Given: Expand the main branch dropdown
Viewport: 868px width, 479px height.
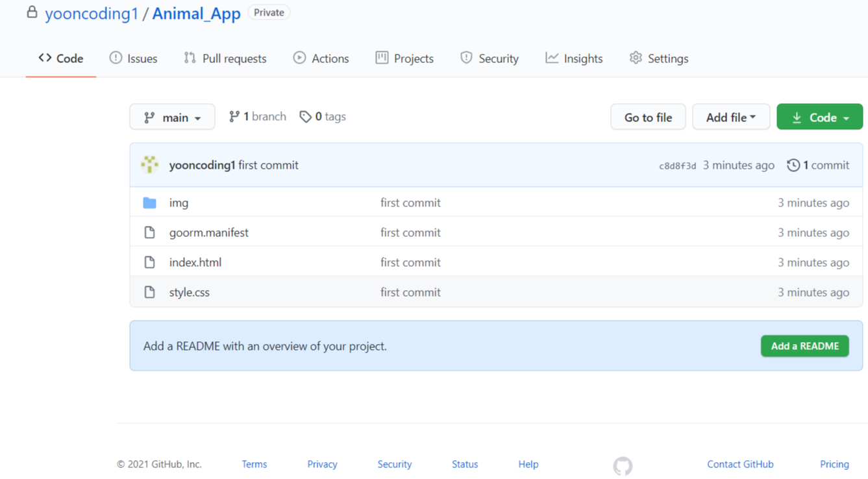Looking at the screenshot, I should point(172,117).
